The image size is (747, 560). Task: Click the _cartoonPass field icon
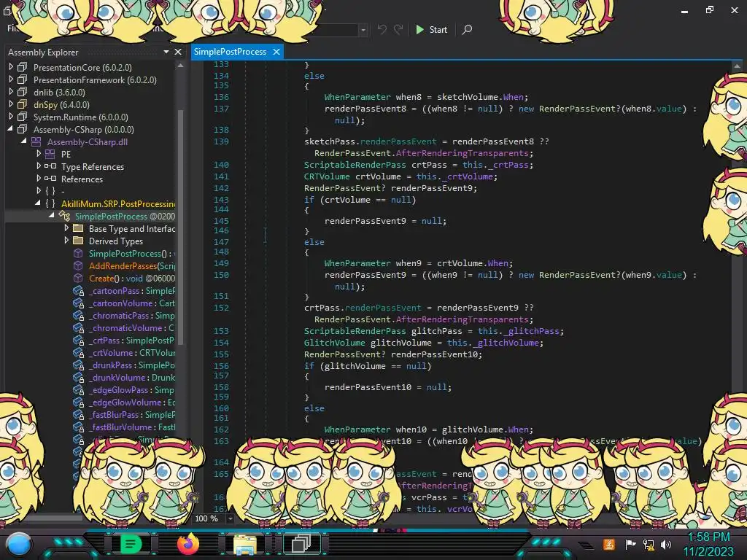(x=78, y=290)
